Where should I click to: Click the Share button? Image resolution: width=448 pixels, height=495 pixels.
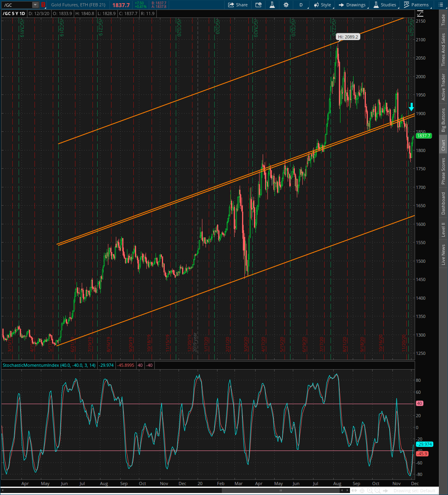[x=238, y=5]
